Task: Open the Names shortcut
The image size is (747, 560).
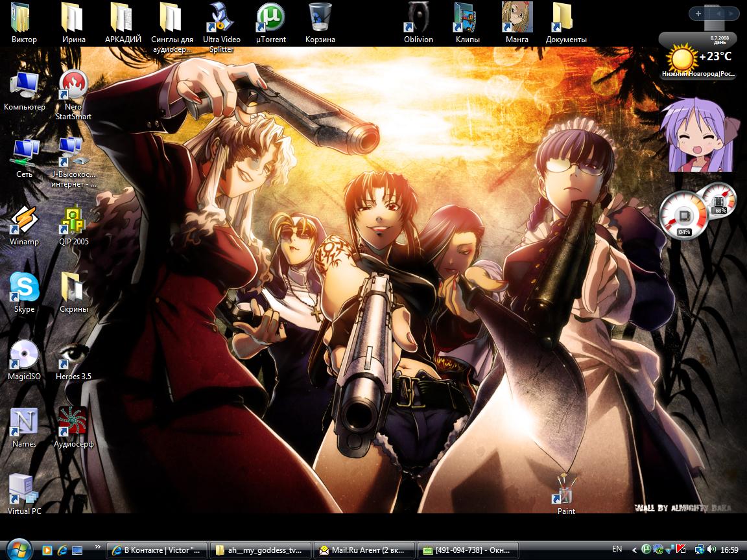Action: 24,428
